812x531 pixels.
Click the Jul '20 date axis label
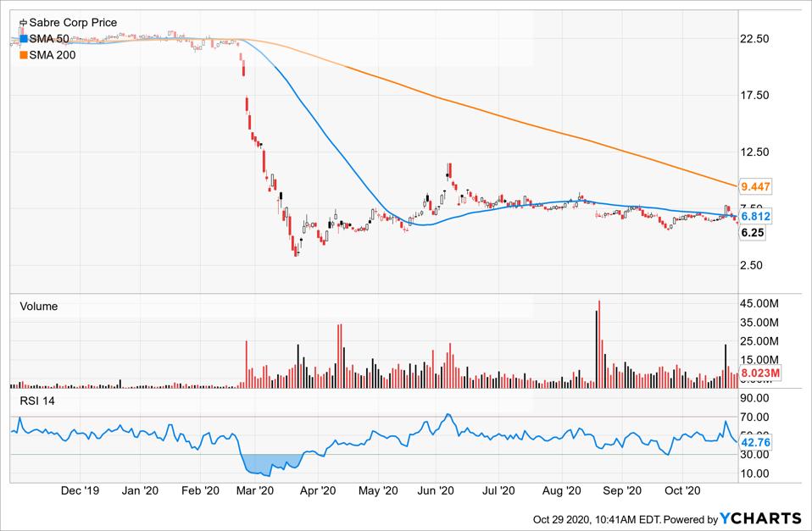498,490
